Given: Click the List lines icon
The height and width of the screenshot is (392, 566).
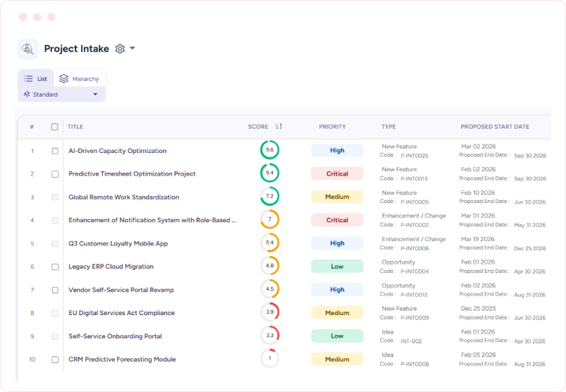Looking at the screenshot, I should pos(28,79).
